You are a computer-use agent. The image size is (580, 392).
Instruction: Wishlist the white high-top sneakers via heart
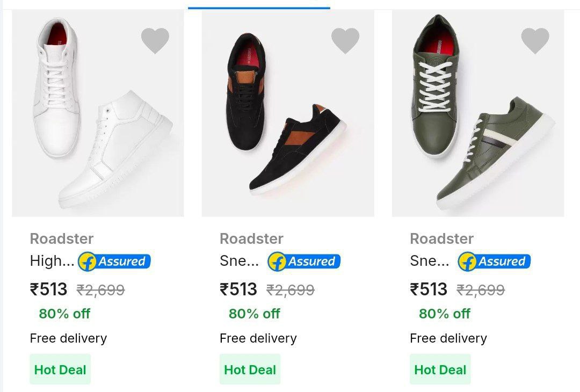(155, 41)
